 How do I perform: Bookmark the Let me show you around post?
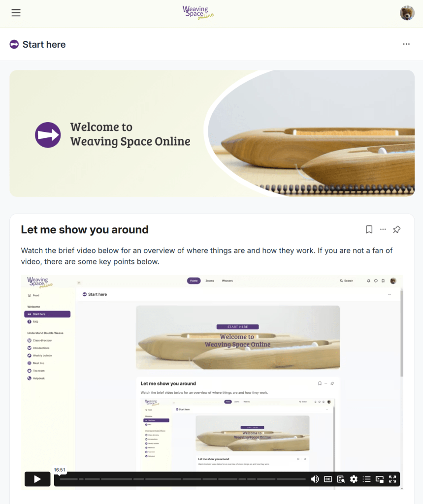pyautogui.click(x=369, y=229)
